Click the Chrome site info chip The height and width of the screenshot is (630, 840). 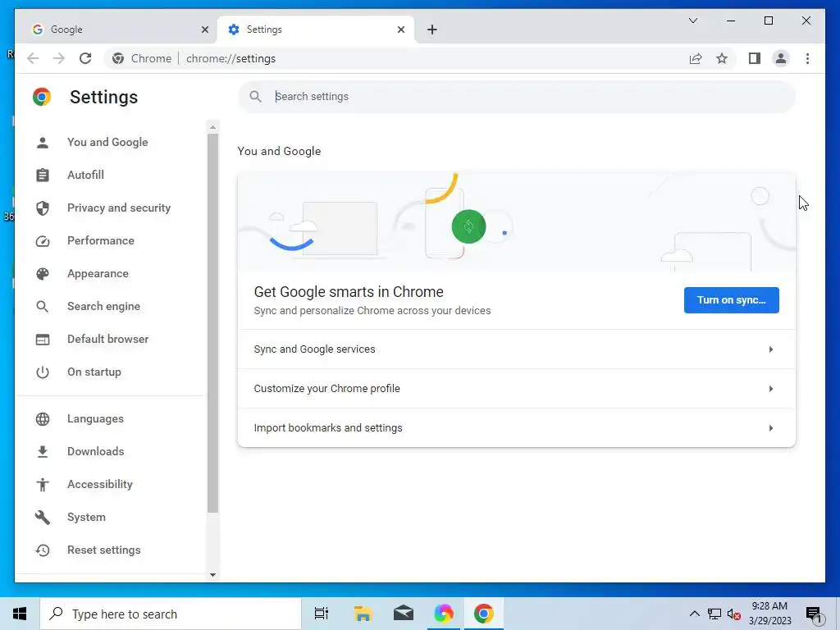pos(143,58)
